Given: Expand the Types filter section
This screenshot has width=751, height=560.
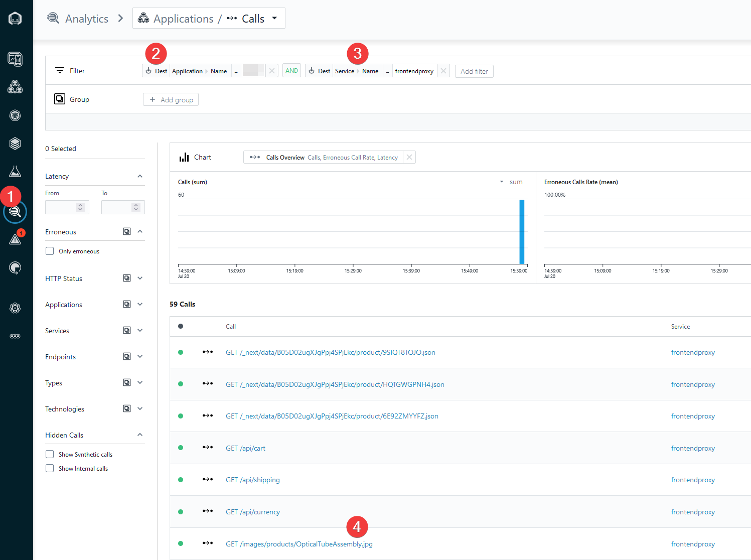Looking at the screenshot, I should [140, 382].
